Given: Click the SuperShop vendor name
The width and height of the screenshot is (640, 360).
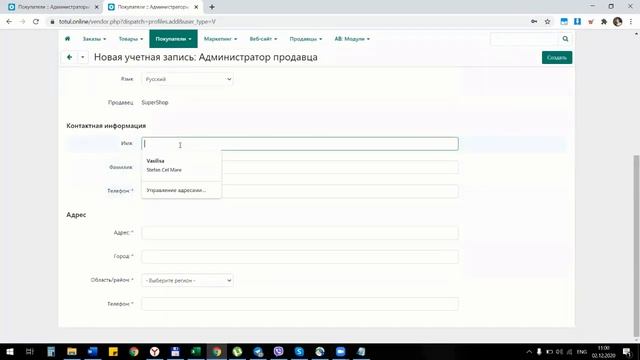Looking at the screenshot, I should (x=155, y=102).
